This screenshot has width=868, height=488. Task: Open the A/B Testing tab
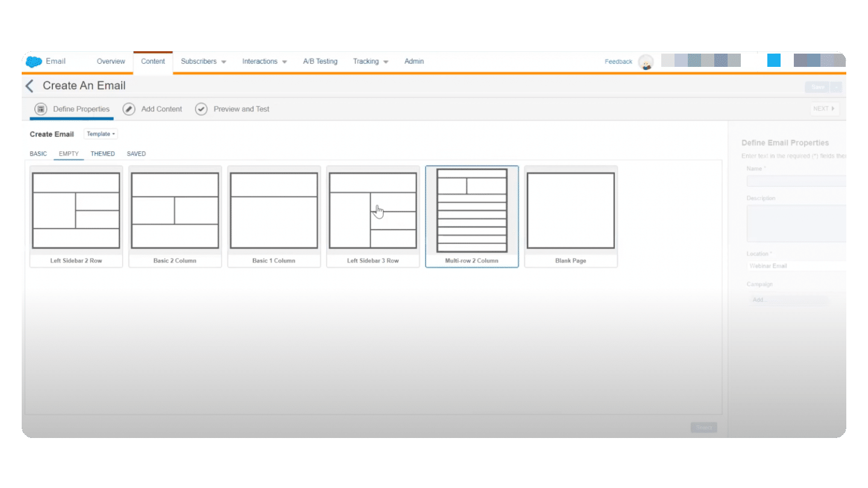click(320, 61)
